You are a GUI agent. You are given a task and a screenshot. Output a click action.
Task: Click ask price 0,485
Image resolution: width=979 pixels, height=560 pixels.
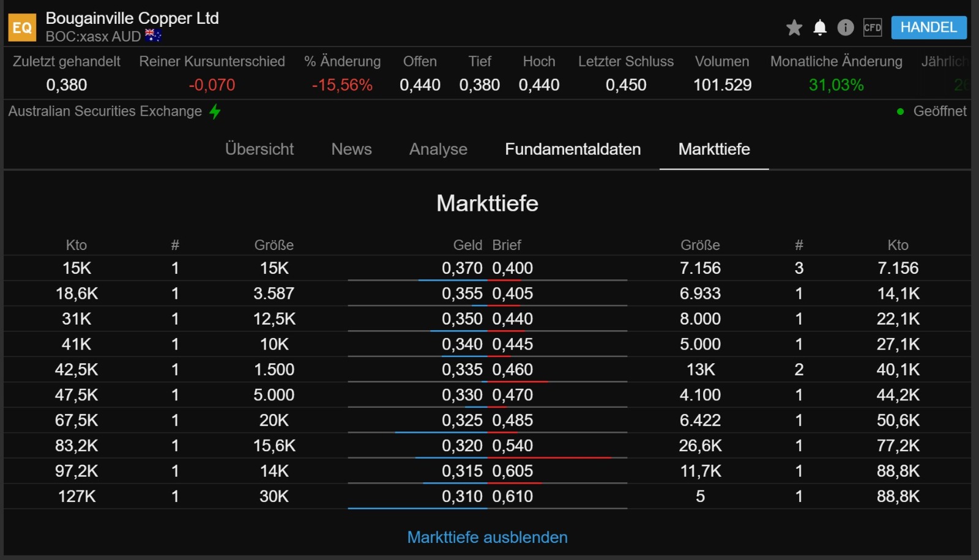[513, 421]
